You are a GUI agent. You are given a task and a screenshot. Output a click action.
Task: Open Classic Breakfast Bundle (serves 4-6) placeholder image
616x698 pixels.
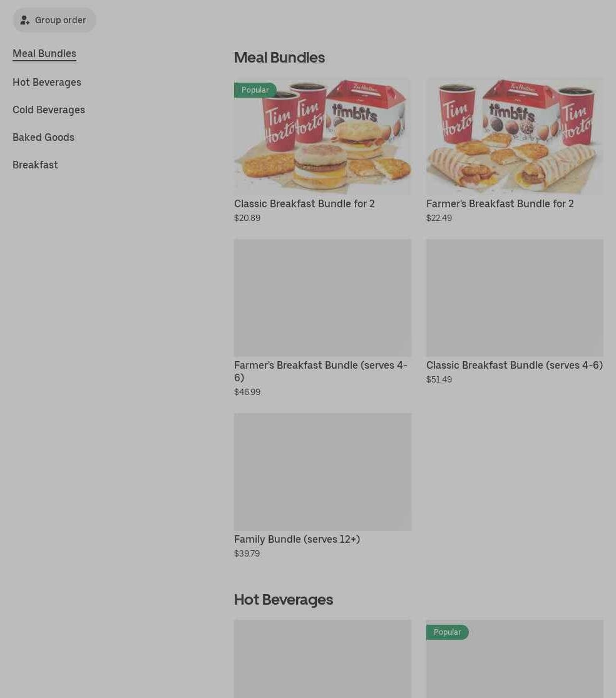[x=515, y=298]
